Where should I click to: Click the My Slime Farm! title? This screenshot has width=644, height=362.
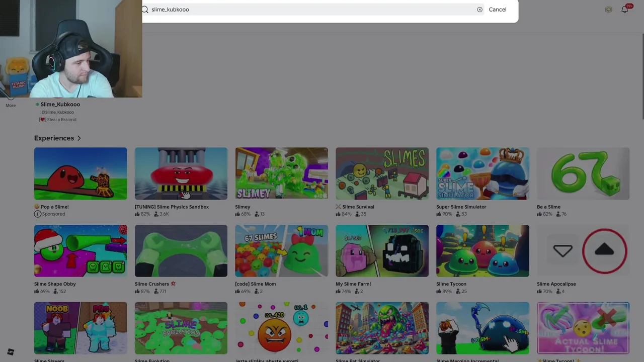353,284
